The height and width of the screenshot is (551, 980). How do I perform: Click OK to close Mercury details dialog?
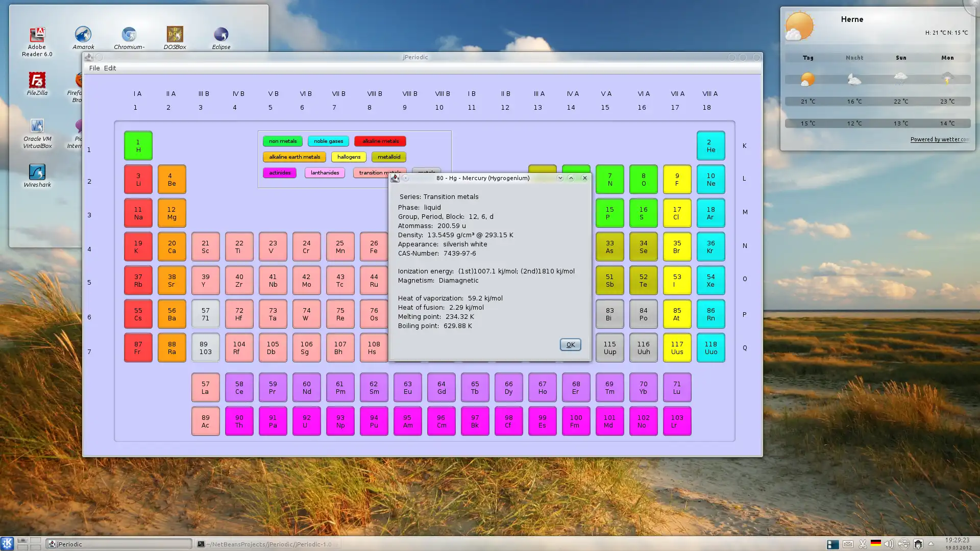pos(570,344)
